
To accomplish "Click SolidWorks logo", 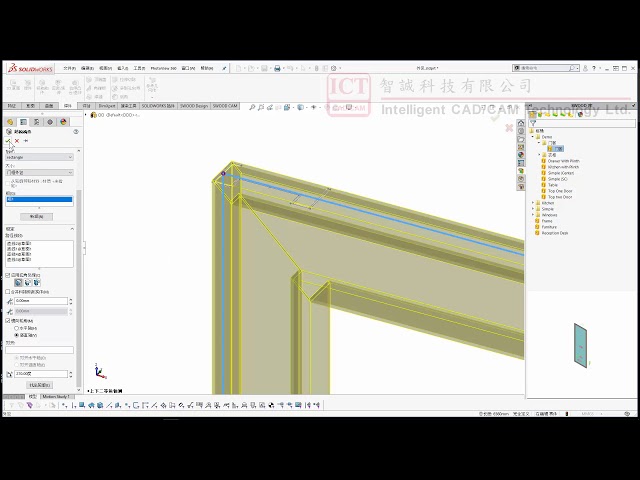I will point(31,68).
